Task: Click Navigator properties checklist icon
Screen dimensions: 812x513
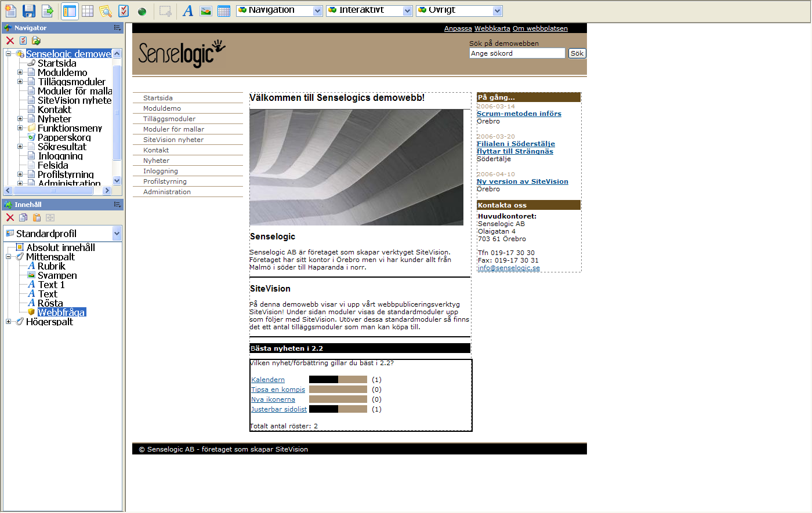Action: tap(23, 41)
